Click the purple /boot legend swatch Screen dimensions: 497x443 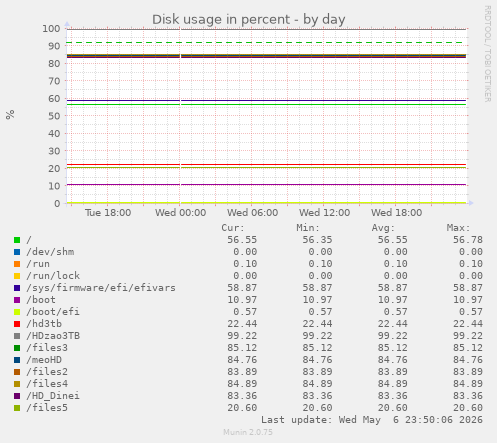pos(17,300)
